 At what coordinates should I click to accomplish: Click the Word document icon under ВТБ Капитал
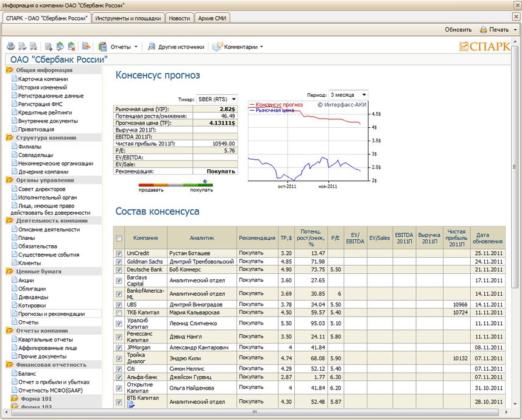point(130,405)
